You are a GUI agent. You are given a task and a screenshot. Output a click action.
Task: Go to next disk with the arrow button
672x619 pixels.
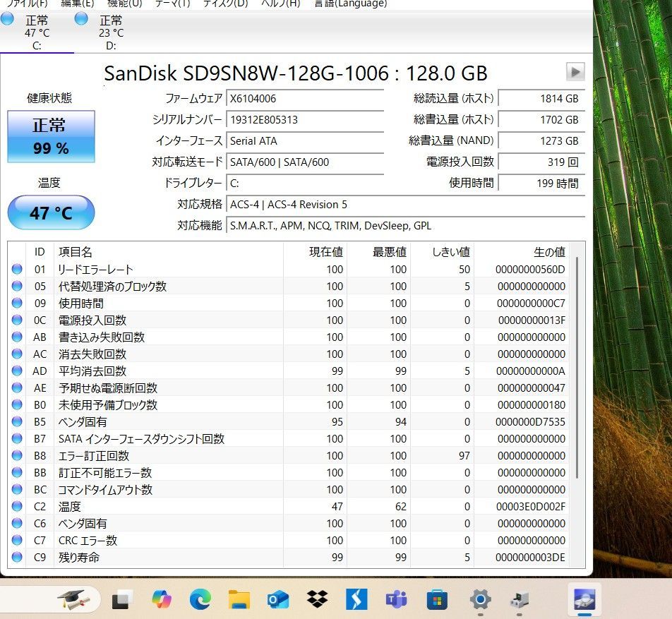coord(575,71)
